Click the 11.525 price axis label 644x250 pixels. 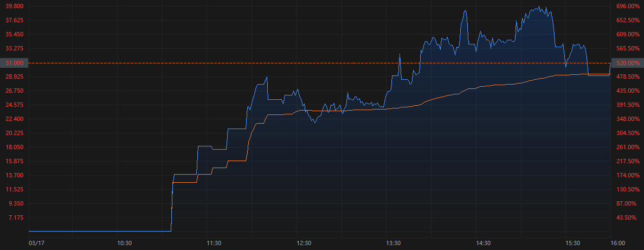(15, 190)
